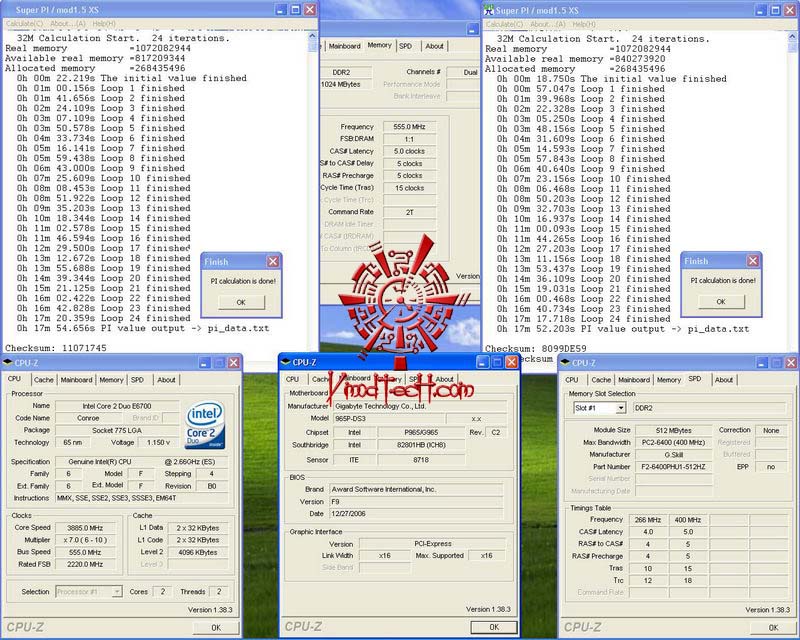This screenshot has width=800, height=640.
Task: Click OK in right CPU-Z window
Action: point(773,628)
